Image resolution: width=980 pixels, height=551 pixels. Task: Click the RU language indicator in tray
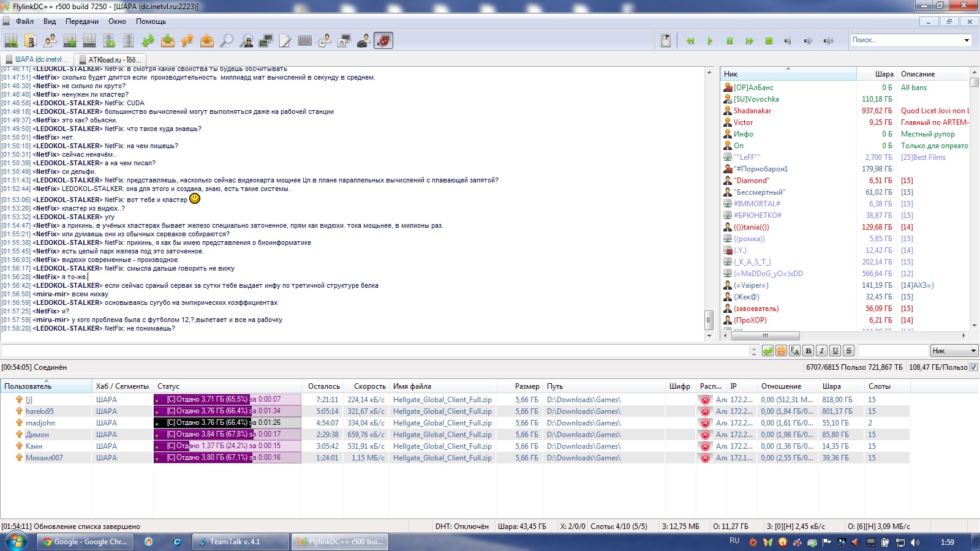(x=734, y=541)
